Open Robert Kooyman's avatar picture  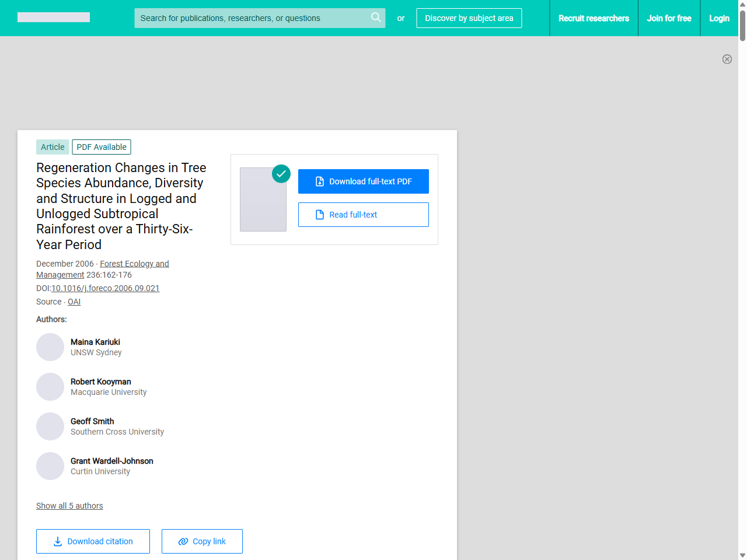pos(50,387)
